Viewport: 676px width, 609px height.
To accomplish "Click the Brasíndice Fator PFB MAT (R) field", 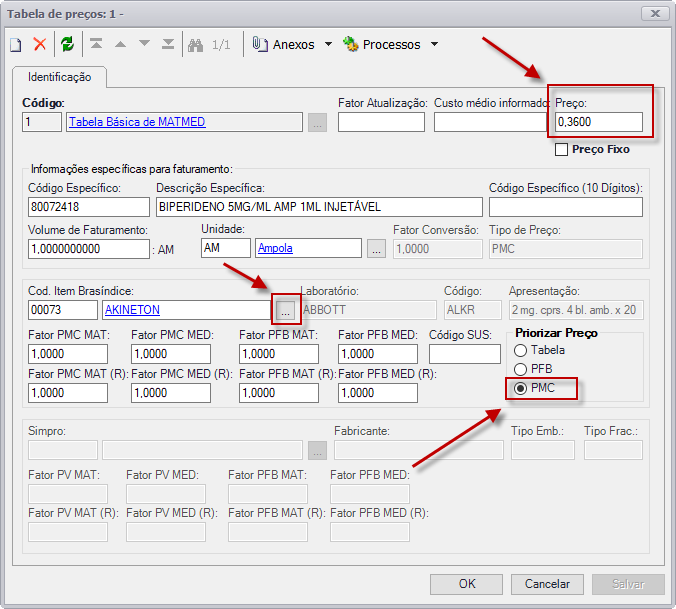I will pyautogui.click(x=279, y=393).
